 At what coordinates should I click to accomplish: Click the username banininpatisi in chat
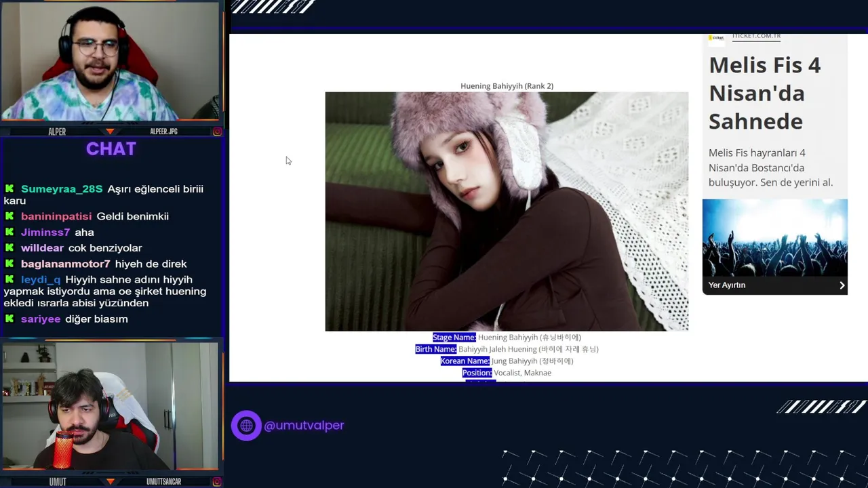coord(56,216)
